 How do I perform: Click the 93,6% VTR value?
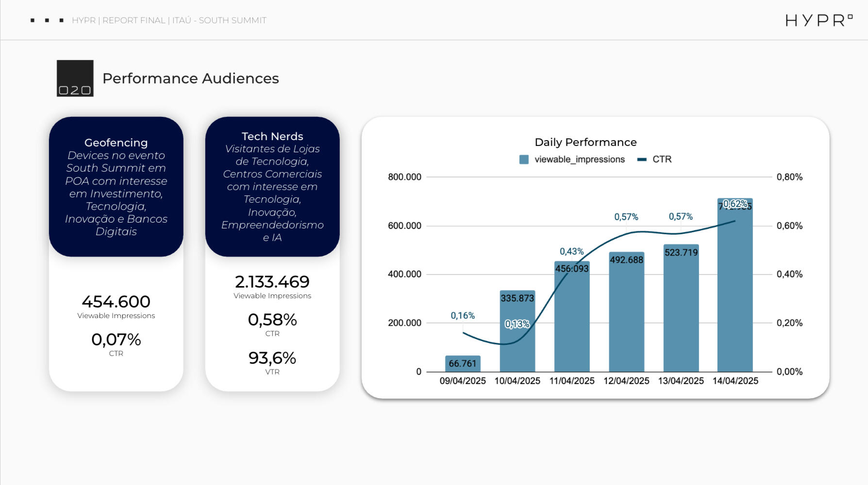(x=272, y=358)
